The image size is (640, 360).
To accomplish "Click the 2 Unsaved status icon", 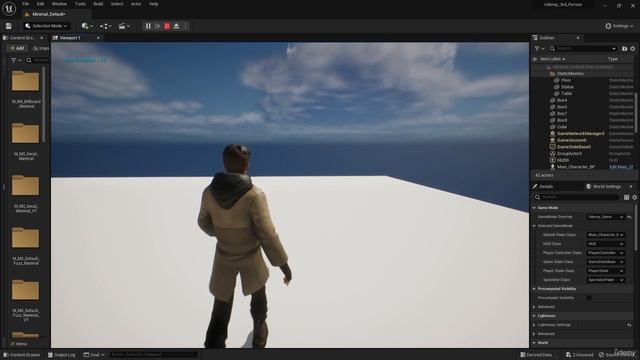I will 569,355.
